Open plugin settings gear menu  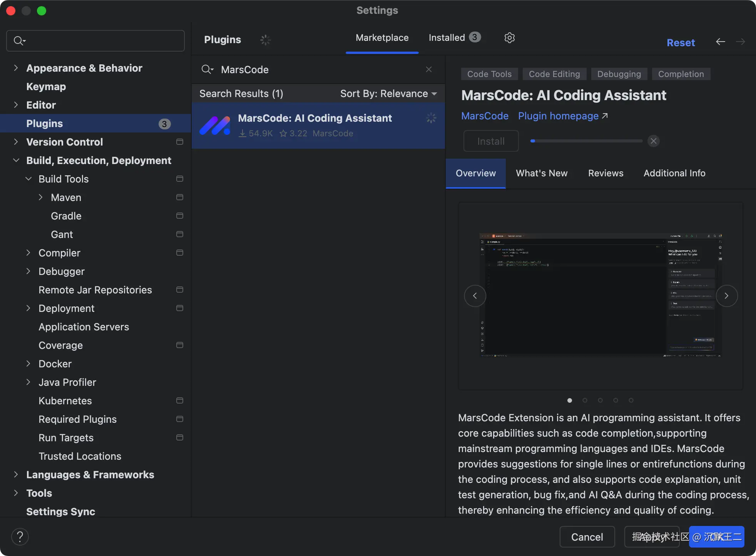coord(509,38)
